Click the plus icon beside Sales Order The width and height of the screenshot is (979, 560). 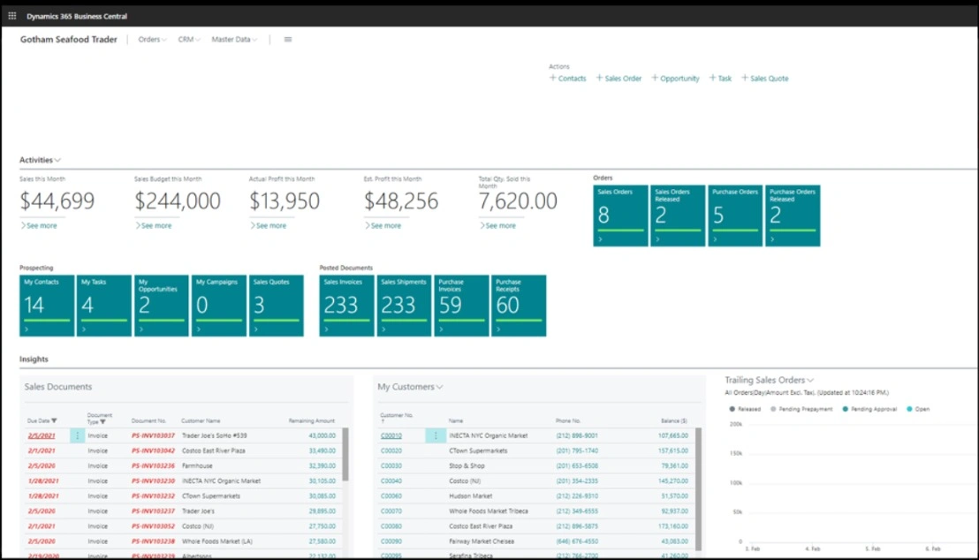[599, 78]
